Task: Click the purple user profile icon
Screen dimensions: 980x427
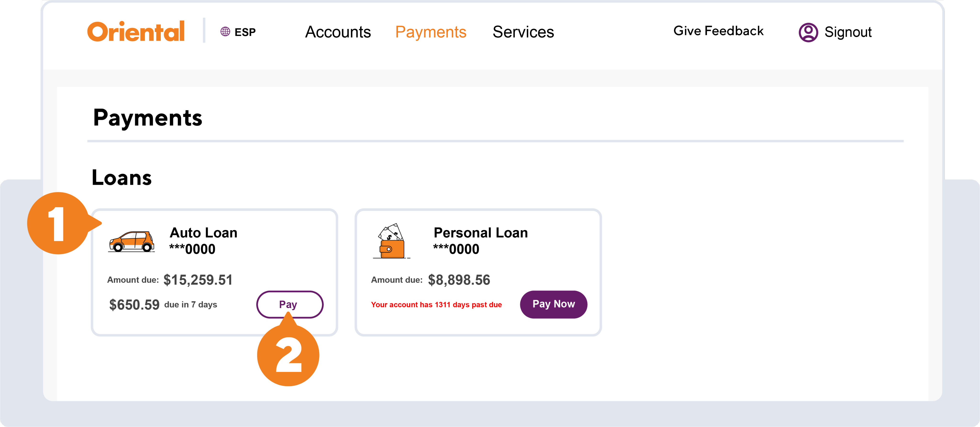Action: 808,32
